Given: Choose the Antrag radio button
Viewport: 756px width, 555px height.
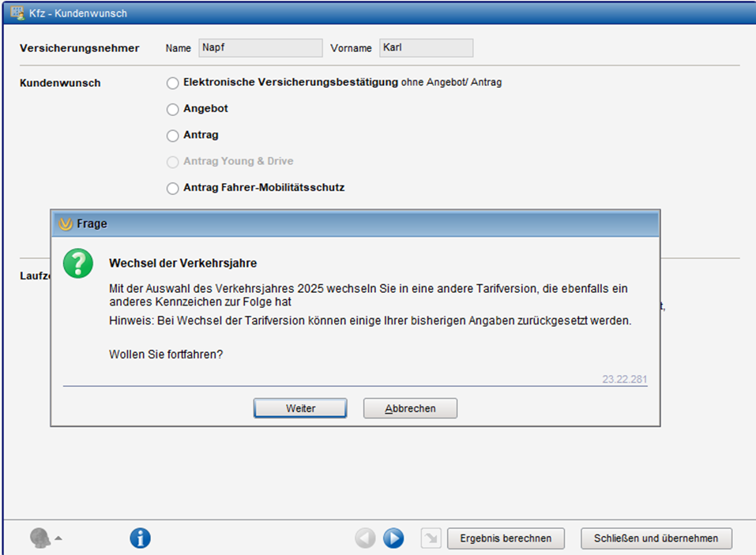Looking at the screenshot, I should (x=173, y=136).
